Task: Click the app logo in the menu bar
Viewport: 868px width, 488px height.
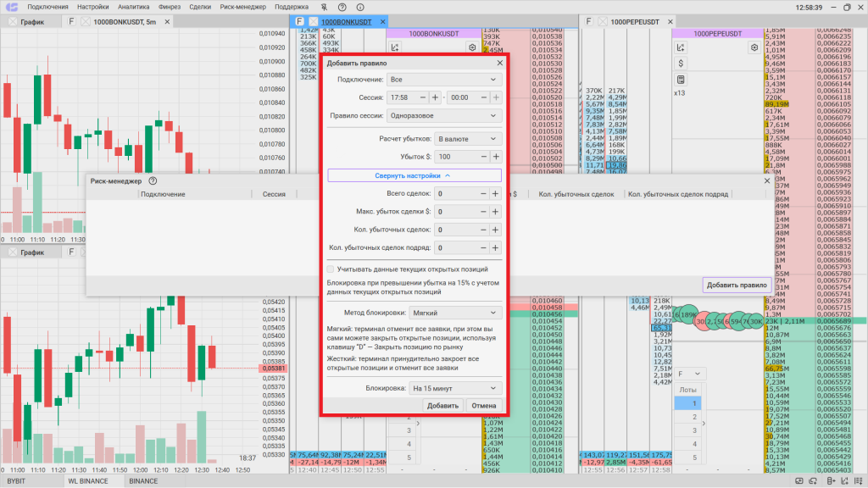Action: point(12,7)
